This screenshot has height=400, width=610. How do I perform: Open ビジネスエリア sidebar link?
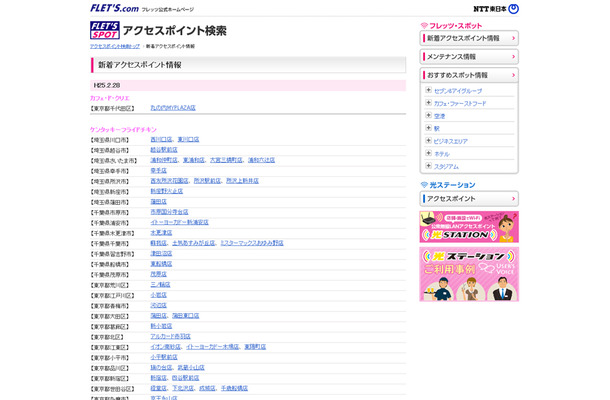tap(450, 142)
